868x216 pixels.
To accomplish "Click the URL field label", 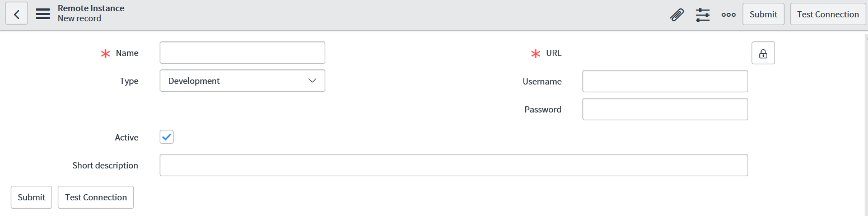I will tap(554, 53).
